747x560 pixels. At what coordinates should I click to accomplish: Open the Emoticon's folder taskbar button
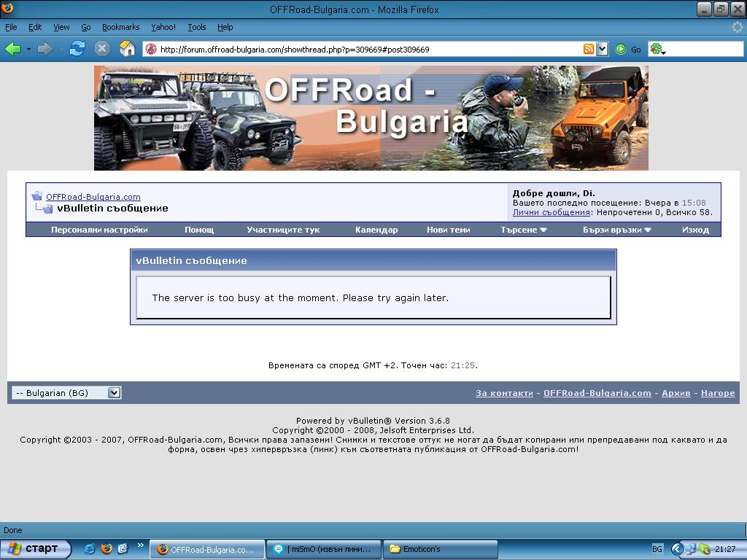pyautogui.click(x=441, y=550)
